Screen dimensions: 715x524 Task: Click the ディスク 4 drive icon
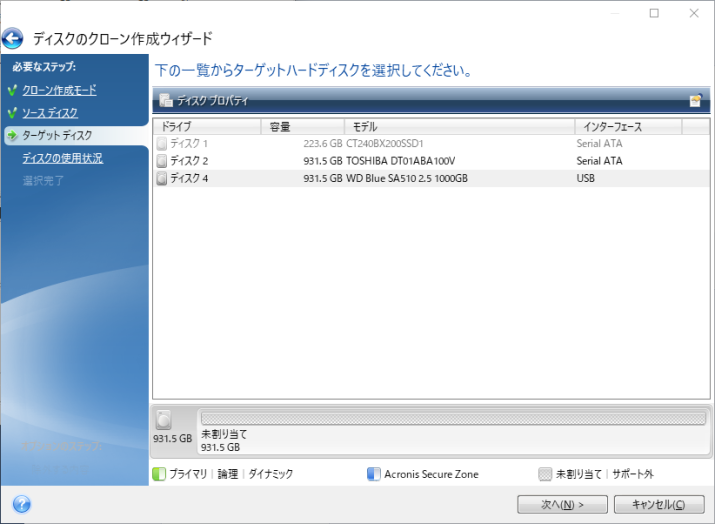point(162,178)
